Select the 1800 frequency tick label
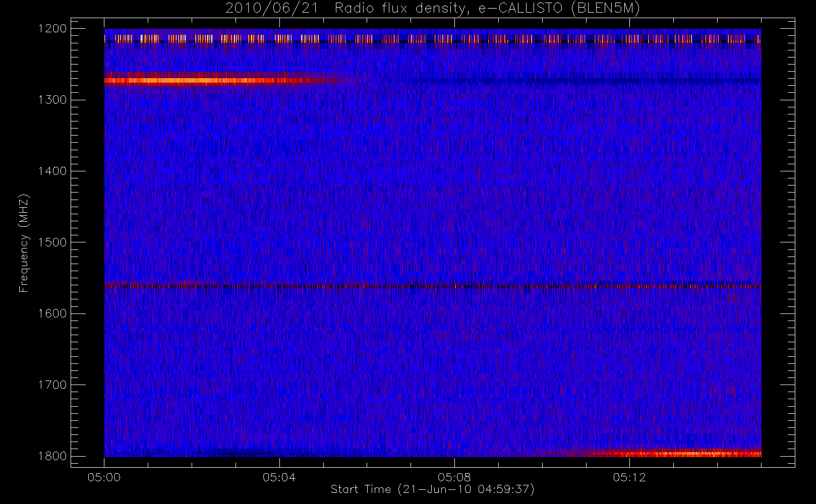 (x=53, y=456)
